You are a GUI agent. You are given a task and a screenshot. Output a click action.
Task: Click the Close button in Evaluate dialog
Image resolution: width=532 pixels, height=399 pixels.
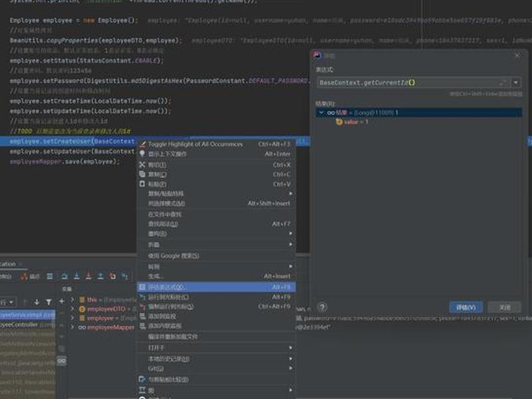[505, 307]
